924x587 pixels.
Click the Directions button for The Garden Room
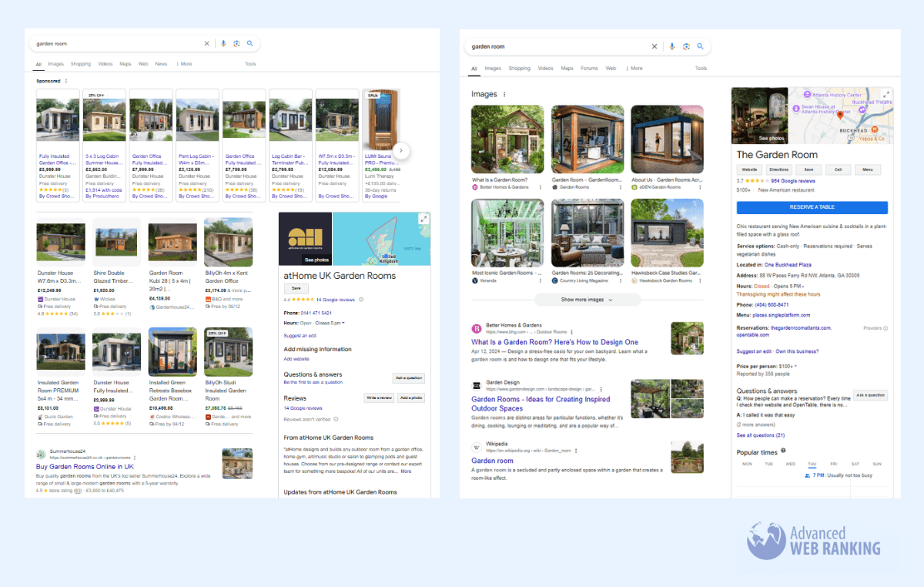[779, 169]
